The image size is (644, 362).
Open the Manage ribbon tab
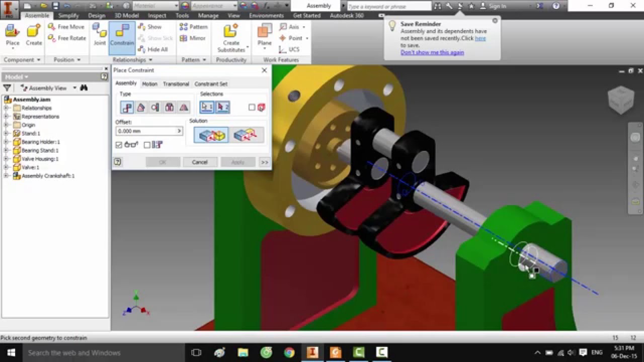pyautogui.click(x=208, y=16)
